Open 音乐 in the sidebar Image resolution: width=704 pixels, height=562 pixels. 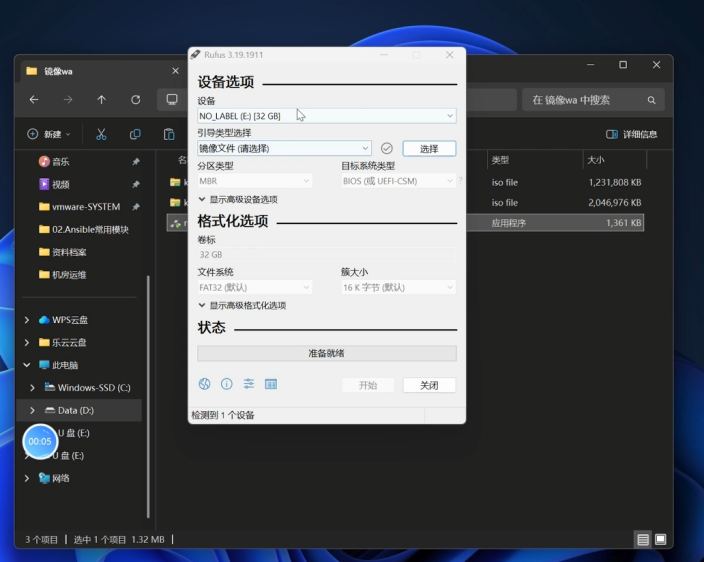tap(61, 162)
